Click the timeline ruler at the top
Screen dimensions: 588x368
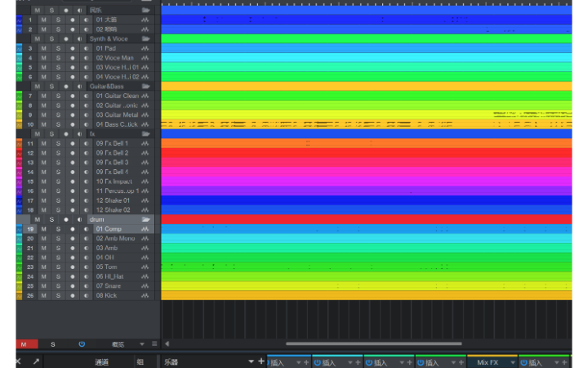[367, 3]
